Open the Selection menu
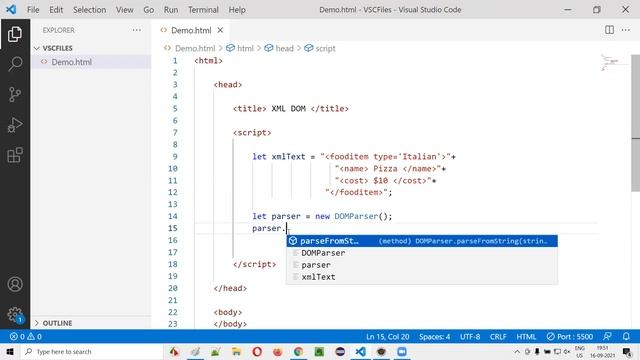The image size is (640, 360). 89,9
